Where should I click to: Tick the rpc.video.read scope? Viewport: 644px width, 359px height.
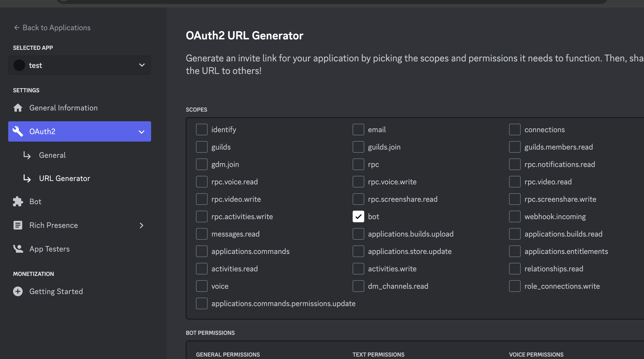(515, 182)
